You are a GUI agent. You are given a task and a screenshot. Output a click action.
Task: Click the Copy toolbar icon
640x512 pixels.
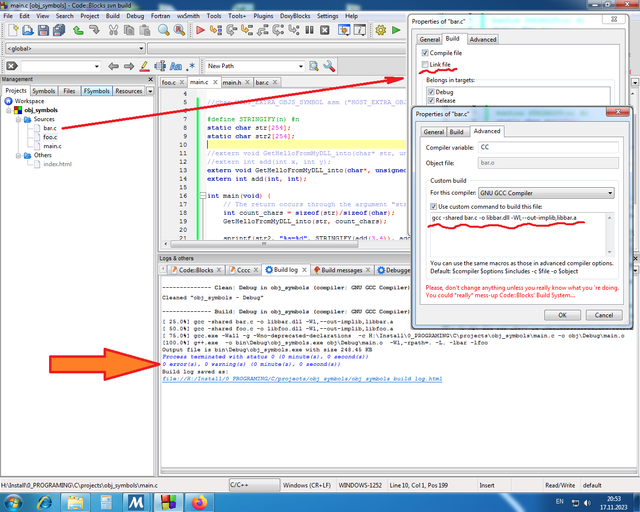(x=129, y=30)
